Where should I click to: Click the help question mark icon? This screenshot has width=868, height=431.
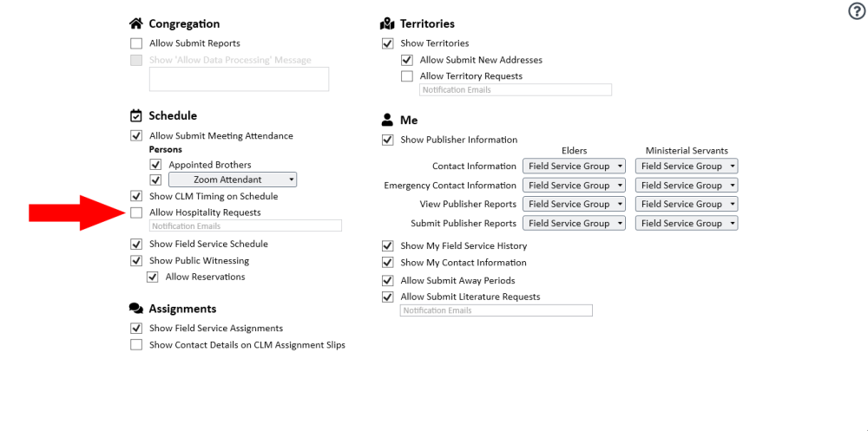click(857, 11)
